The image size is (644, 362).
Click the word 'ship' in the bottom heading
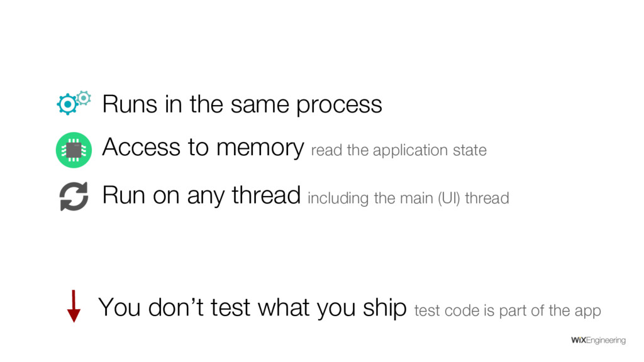point(385,308)
